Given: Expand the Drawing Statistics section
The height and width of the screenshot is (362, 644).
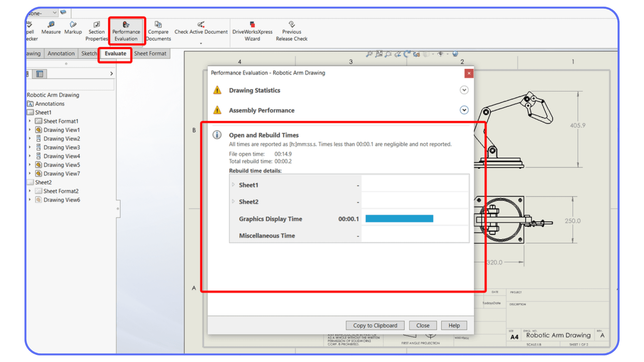Looking at the screenshot, I should tap(464, 90).
